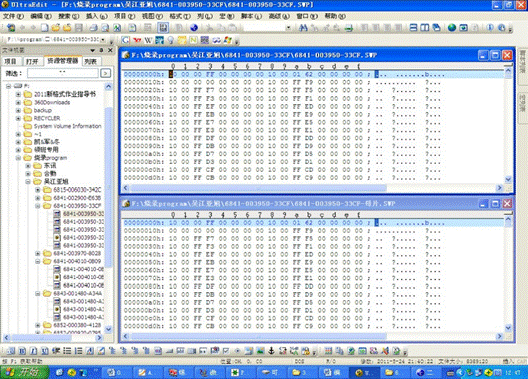
Task: Click offset 00000020h row in upper window
Action: pos(283,90)
